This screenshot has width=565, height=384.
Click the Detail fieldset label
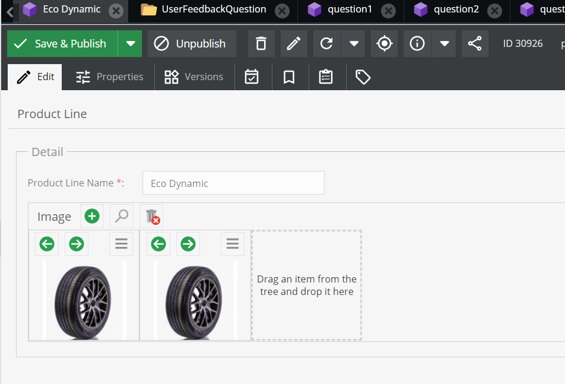coord(47,152)
